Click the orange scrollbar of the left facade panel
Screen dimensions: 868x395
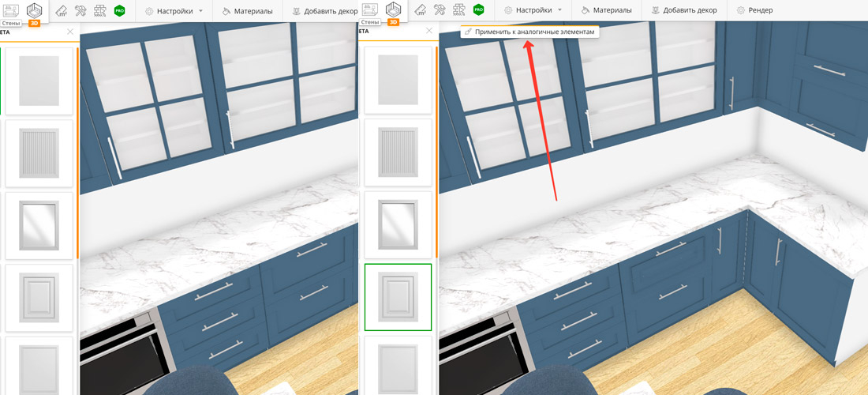[x=78, y=152]
